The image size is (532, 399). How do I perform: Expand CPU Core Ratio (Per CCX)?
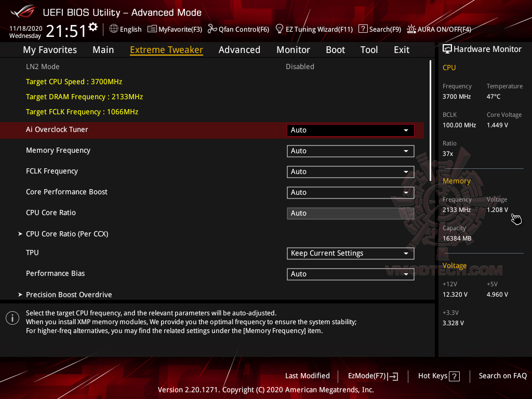pyautogui.click(x=67, y=234)
